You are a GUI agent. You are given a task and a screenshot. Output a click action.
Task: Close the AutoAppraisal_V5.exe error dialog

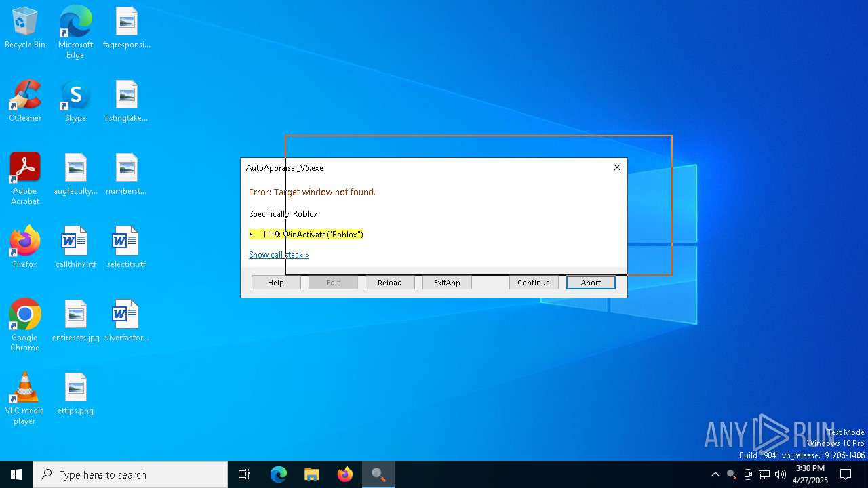point(616,167)
